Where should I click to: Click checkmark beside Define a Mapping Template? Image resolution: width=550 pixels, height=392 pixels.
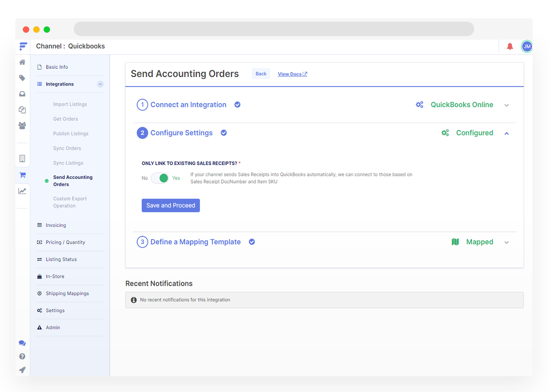(x=252, y=242)
